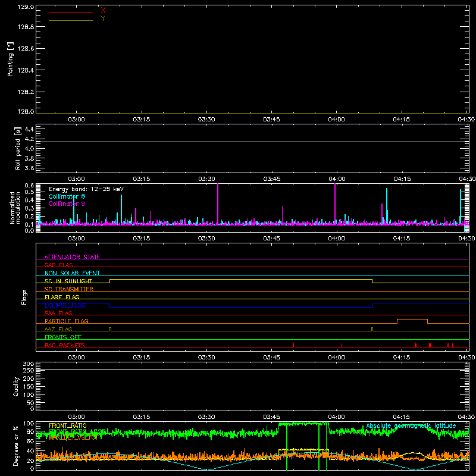Click the orange MAX_DET_VS_TOT legend label

coord(73,437)
